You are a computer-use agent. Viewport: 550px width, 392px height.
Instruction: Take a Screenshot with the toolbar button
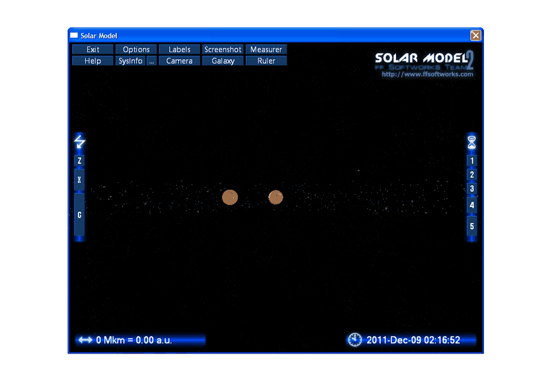pyautogui.click(x=223, y=50)
